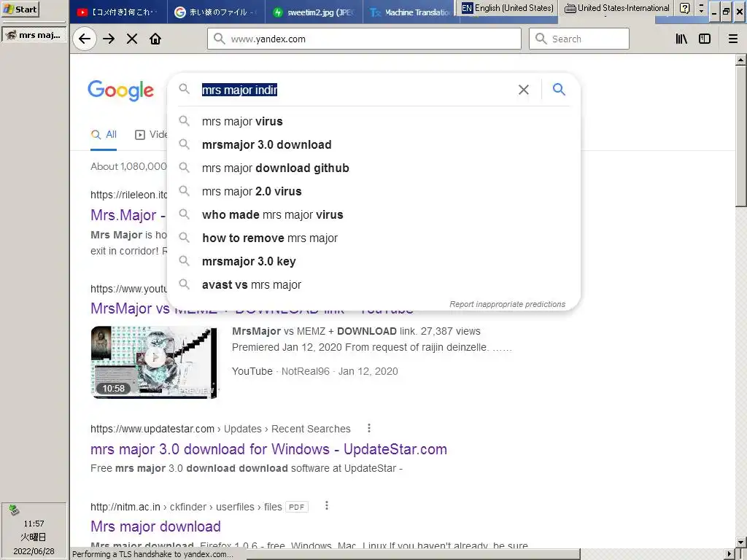This screenshot has height=560, width=747.
Task: Click the About 1,080,000 results text
Action: 128,167
